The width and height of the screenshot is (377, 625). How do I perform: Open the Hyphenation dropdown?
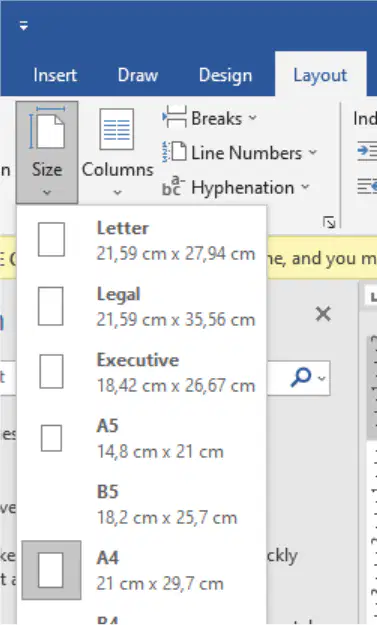[x=236, y=187]
